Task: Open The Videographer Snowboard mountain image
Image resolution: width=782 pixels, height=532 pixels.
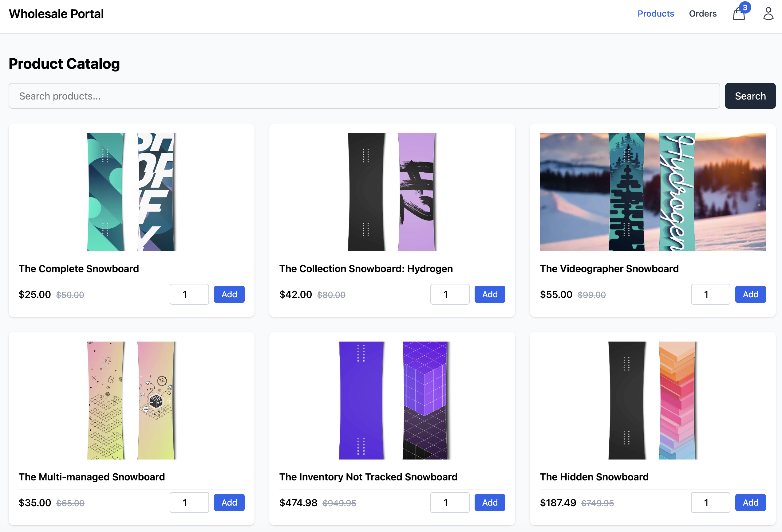Action: (x=653, y=192)
